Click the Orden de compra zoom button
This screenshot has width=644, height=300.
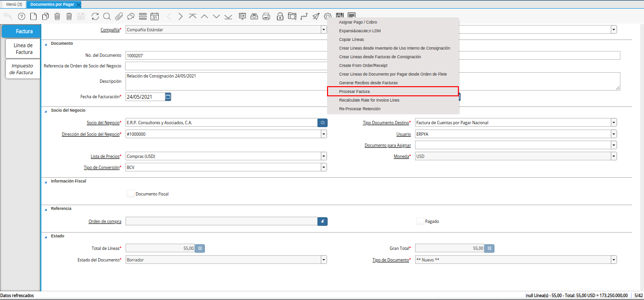point(322,221)
